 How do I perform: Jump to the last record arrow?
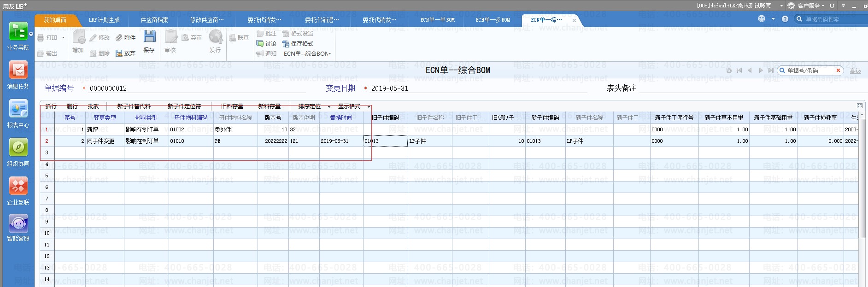coord(771,70)
